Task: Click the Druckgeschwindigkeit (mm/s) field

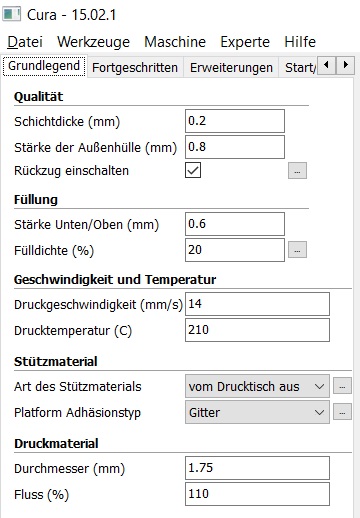Action: pos(257,304)
